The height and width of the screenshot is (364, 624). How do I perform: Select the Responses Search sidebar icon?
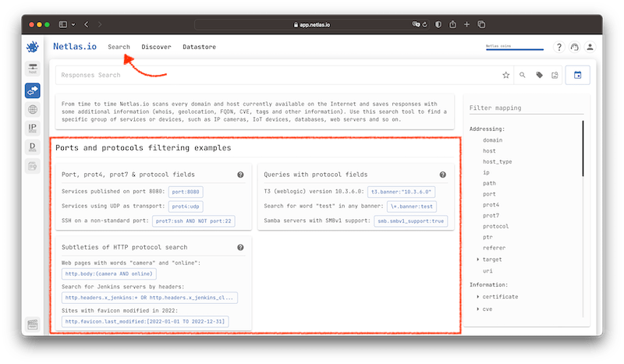[x=33, y=90]
